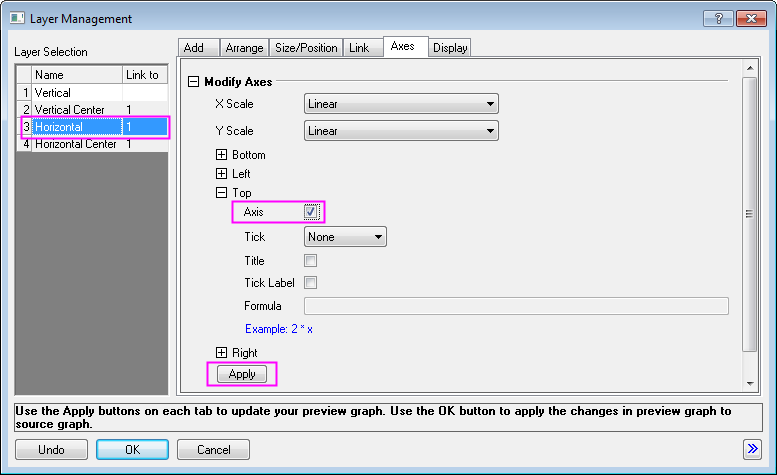Viewport: 777px width, 475px height.
Task: Click inside the Formula input field
Action: click(x=516, y=306)
